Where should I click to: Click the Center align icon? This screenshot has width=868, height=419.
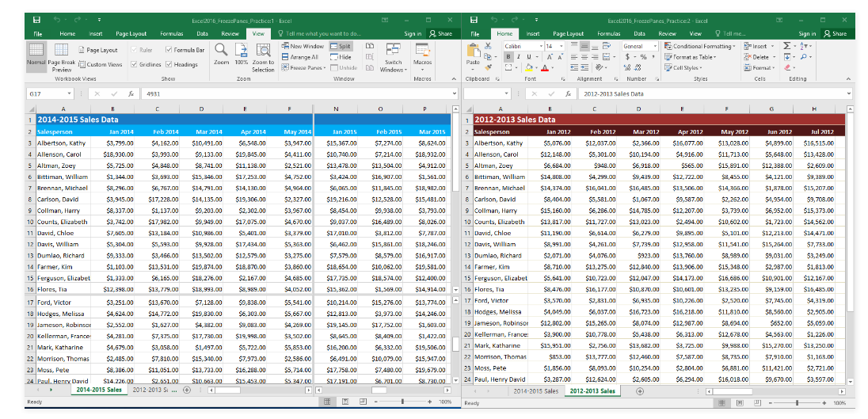point(585,57)
